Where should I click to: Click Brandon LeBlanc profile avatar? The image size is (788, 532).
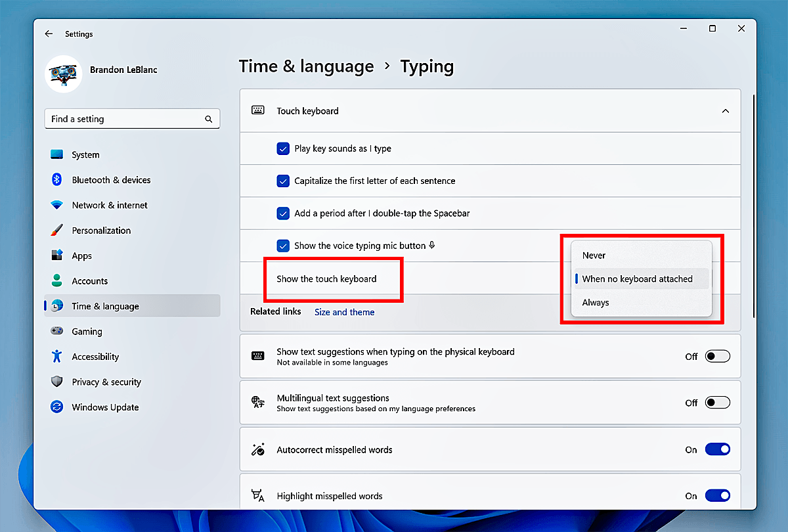point(63,74)
